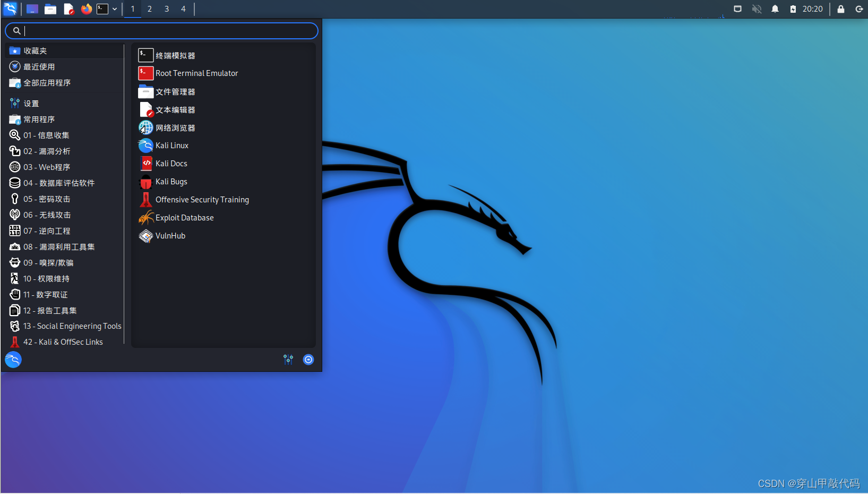Open category 07 - 逆向工程
Image resolution: width=868 pixels, height=494 pixels.
coord(64,231)
